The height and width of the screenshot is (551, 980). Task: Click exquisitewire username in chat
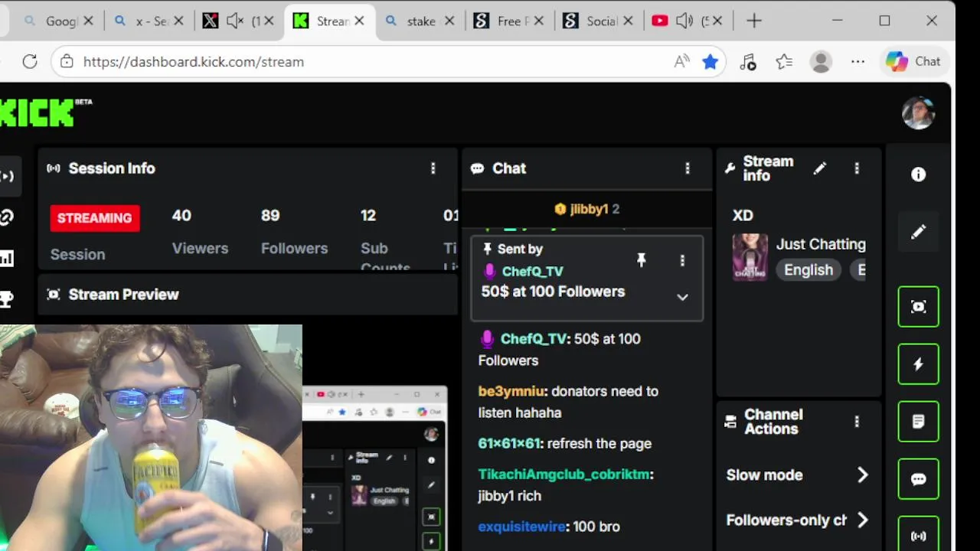522,527
